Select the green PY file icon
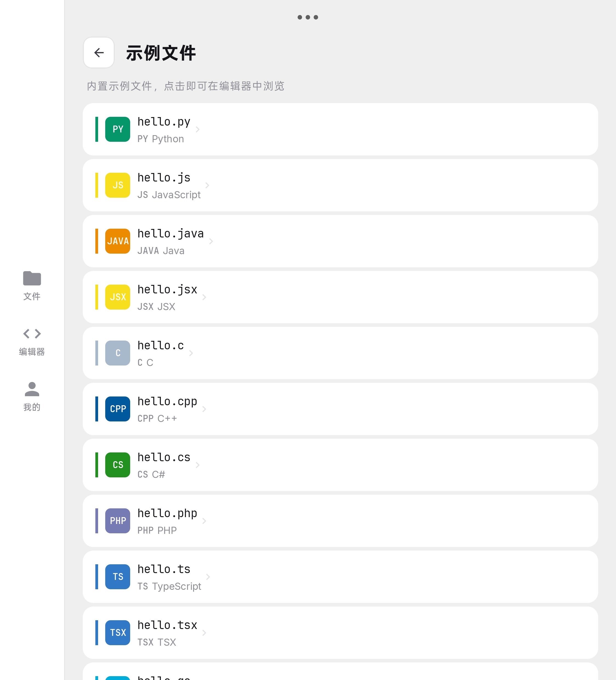The image size is (616, 680). coord(118,129)
